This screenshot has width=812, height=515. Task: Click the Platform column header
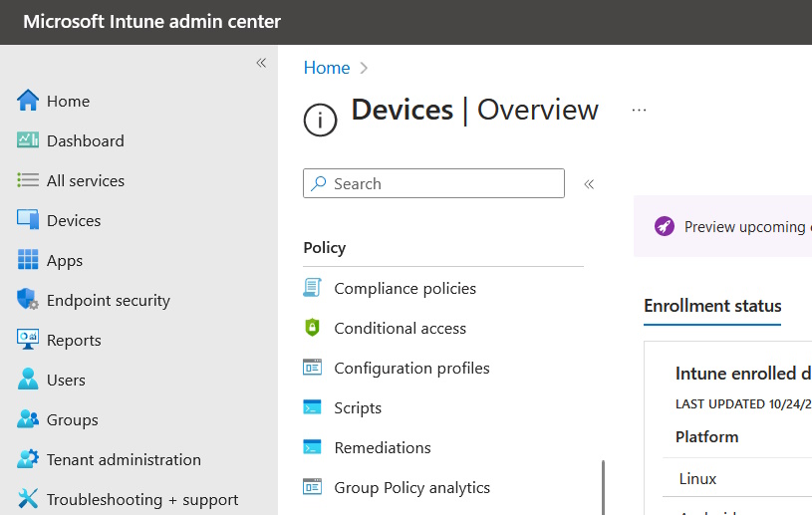[706, 437]
